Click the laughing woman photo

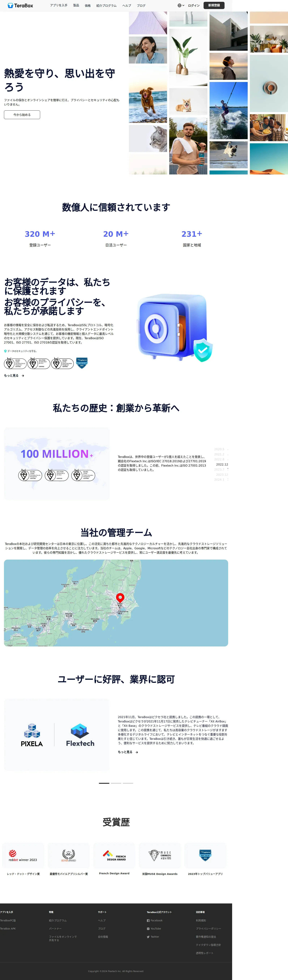pyautogui.click(x=148, y=50)
